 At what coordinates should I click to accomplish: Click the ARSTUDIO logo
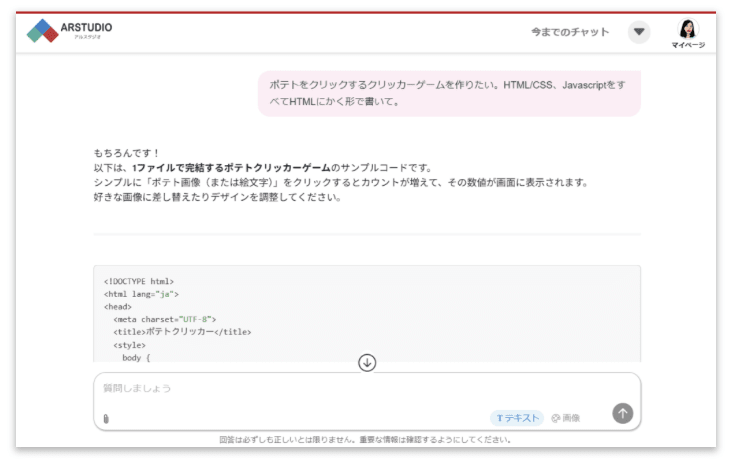tap(69, 31)
